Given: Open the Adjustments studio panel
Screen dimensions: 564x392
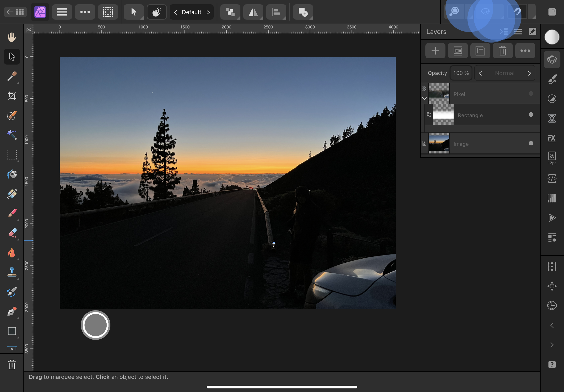Looking at the screenshot, I should pos(552,99).
